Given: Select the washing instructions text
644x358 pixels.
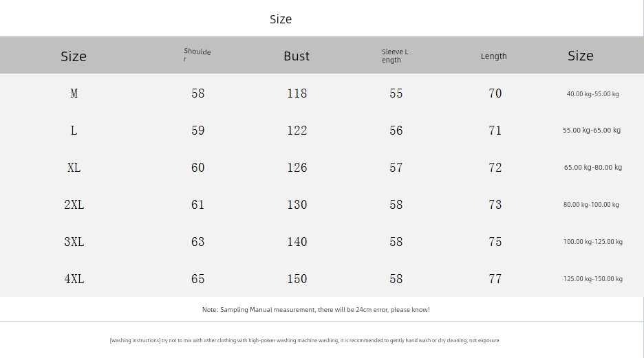Looking at the screenshot, I should pyautogui.click(x=304, y=341).
